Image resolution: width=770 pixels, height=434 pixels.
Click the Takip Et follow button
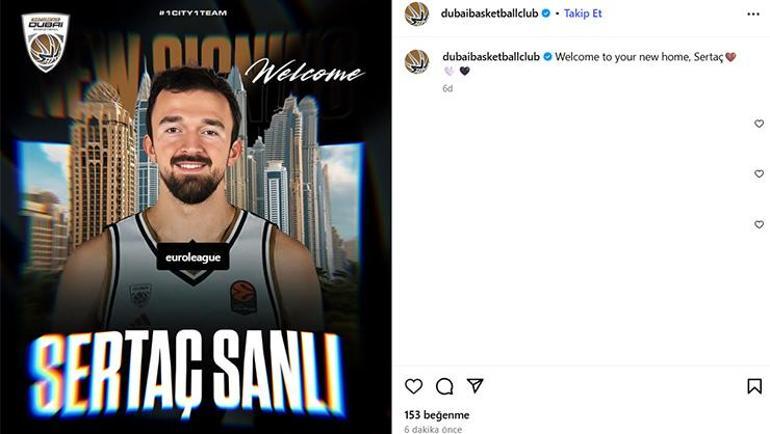pos(582,13)
